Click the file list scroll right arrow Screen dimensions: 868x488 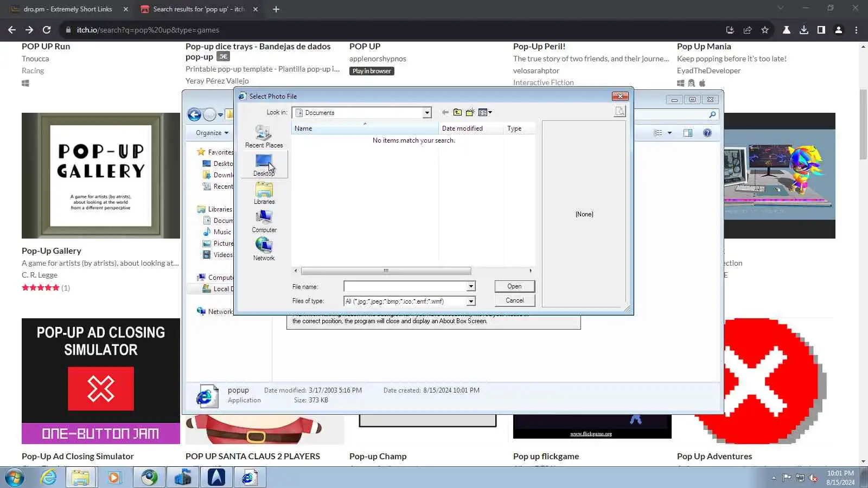coord(531,271)
